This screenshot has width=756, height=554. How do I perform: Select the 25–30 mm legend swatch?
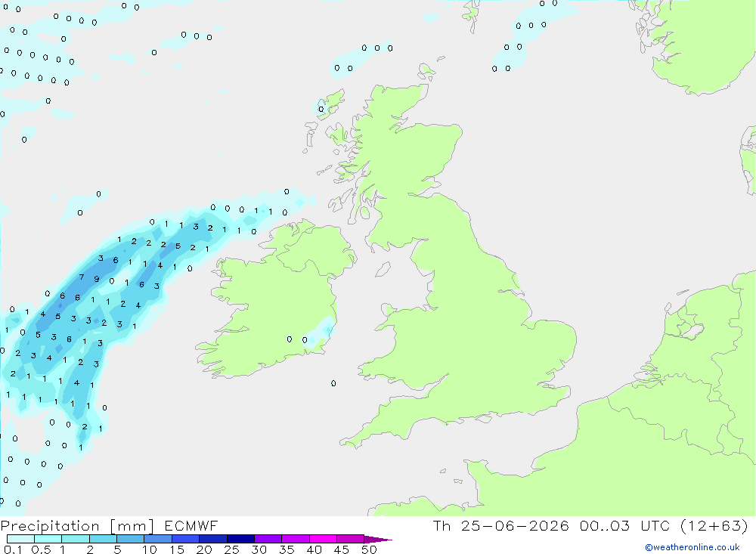point(240,539)
